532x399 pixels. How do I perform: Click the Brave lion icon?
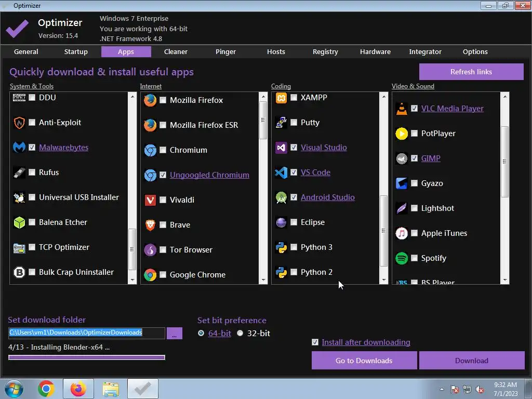click(150, 224)
